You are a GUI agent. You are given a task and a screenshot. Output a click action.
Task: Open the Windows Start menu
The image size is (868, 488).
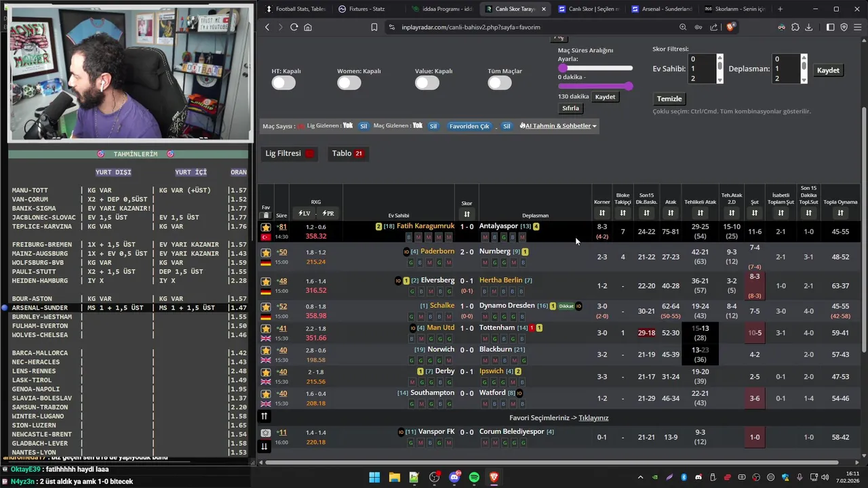(x=374, y=477)
